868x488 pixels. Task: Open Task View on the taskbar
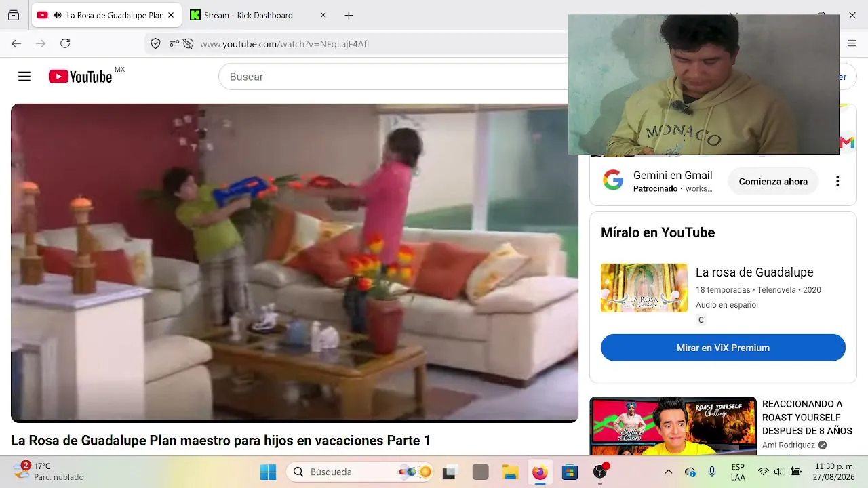click(x=449, y=472)
